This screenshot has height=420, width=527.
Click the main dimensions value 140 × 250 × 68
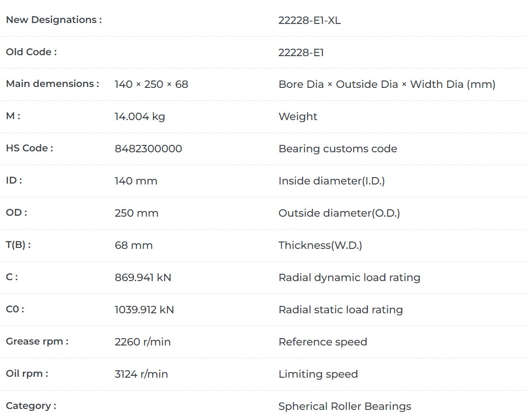point(151,84)
